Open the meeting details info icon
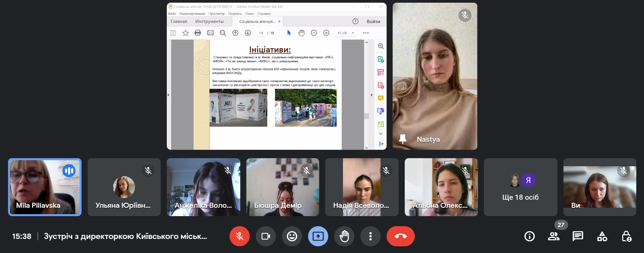 coord(529,236)
